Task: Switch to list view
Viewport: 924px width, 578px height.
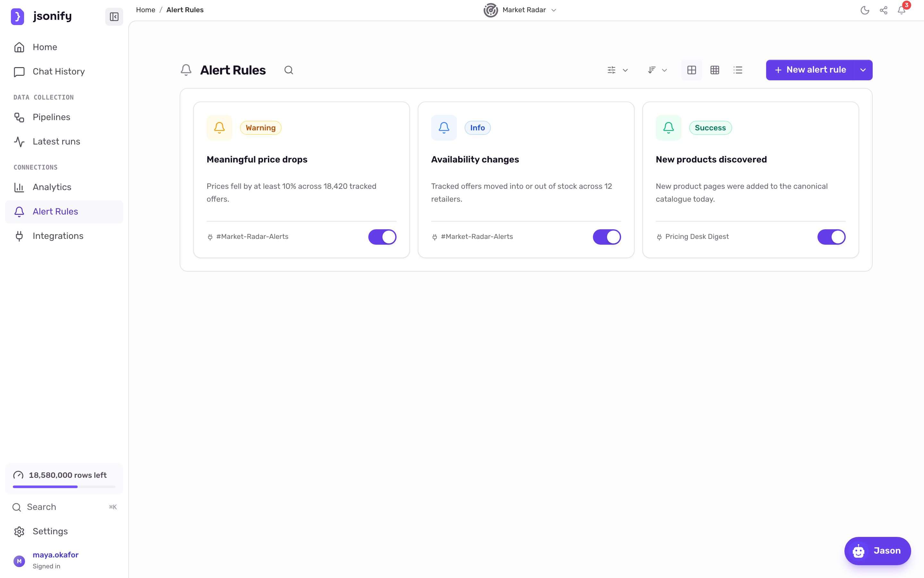Action: pos(738,70)
